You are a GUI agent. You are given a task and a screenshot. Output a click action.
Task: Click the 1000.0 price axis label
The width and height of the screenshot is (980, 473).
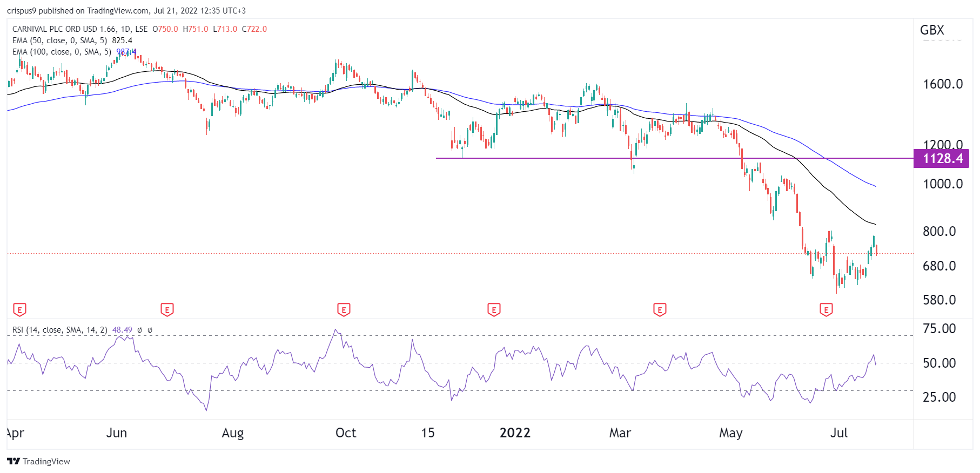tap(943, 184)
